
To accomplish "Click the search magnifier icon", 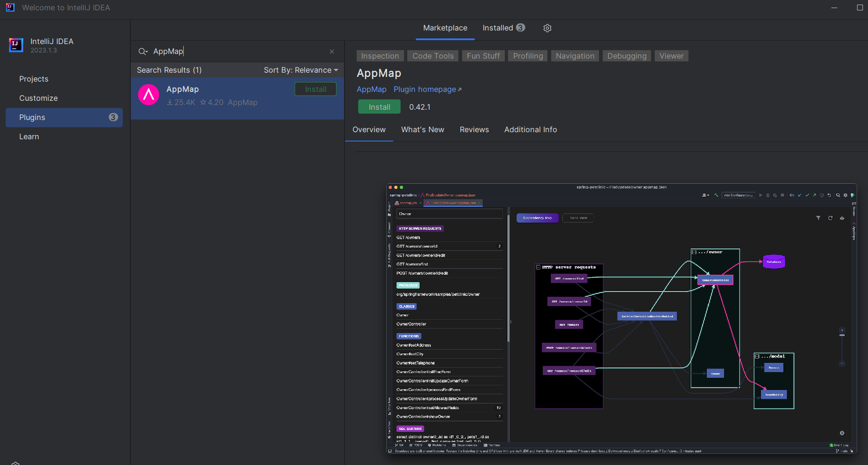I will click(142, 51).
